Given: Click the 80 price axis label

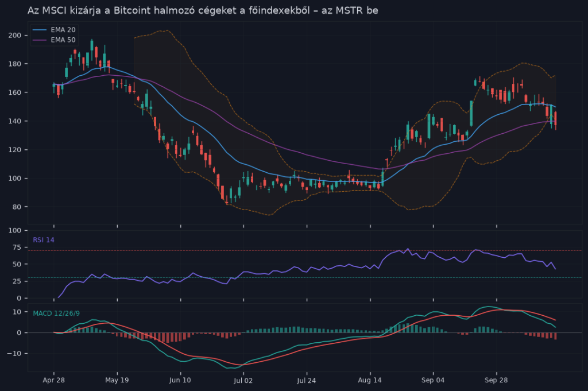Looking at the screenshot, I should click(x=17, y=207).
